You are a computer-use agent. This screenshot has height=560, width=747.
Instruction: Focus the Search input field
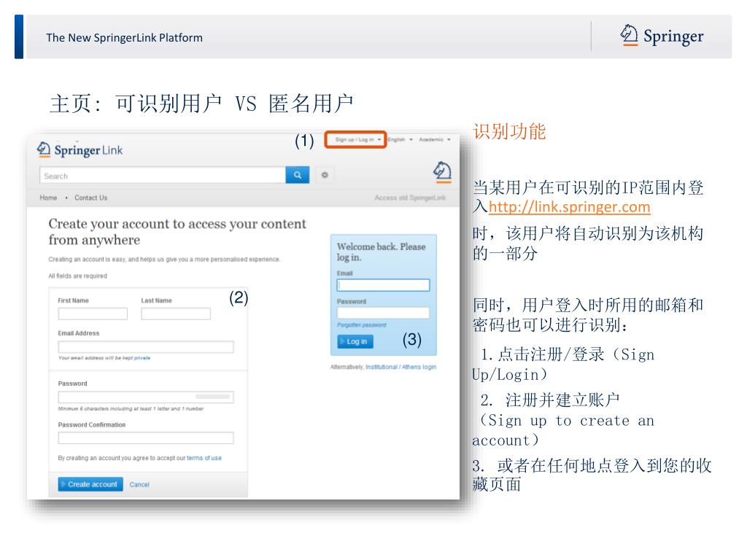coord(163,175)
